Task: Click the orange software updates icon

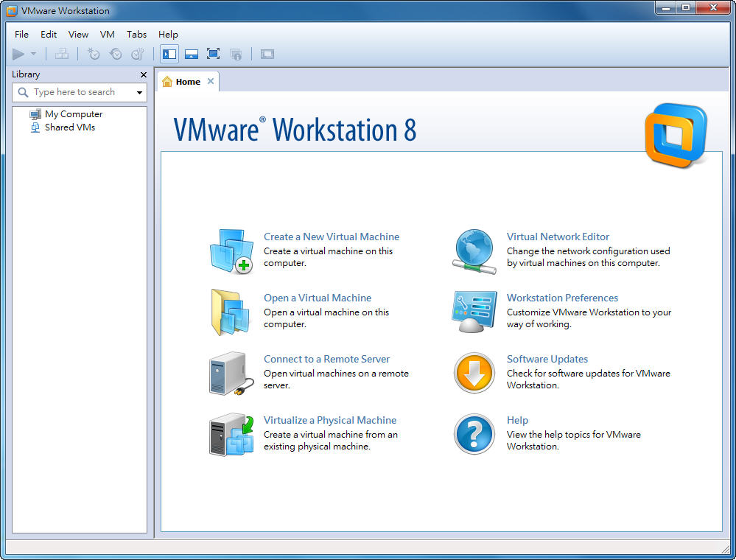Action: tap(474, 373)
